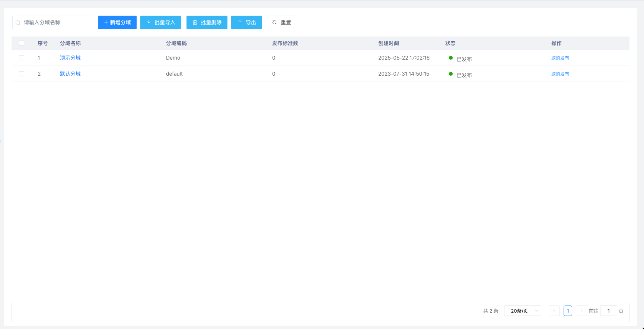Open the 演示分域 link
The image size is (644, 329).
pos(70,58)
